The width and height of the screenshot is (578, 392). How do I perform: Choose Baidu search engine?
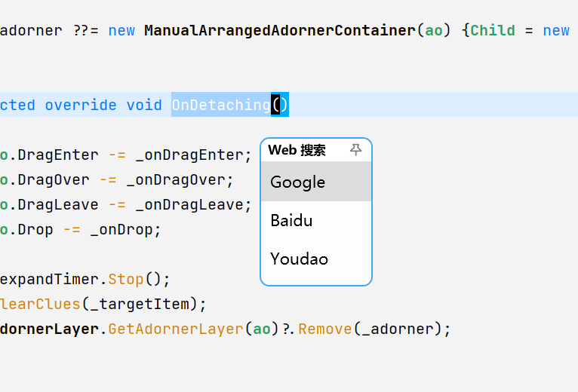tap(316, 220)
